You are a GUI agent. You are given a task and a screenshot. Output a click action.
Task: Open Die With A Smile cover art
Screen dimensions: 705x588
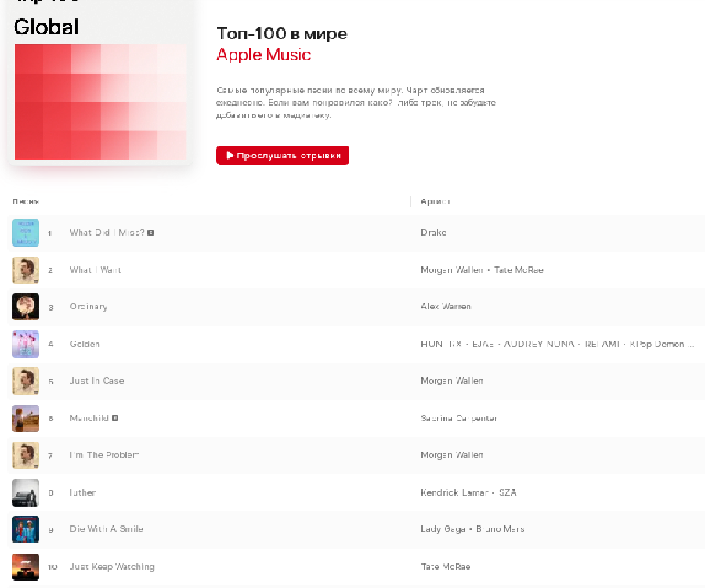[25, 529]
